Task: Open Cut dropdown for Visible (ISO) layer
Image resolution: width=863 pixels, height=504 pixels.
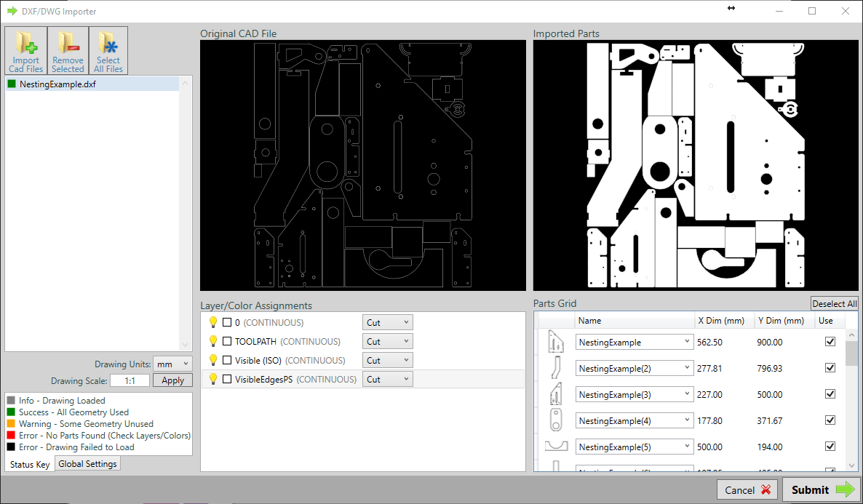Action: click(387, 360)
